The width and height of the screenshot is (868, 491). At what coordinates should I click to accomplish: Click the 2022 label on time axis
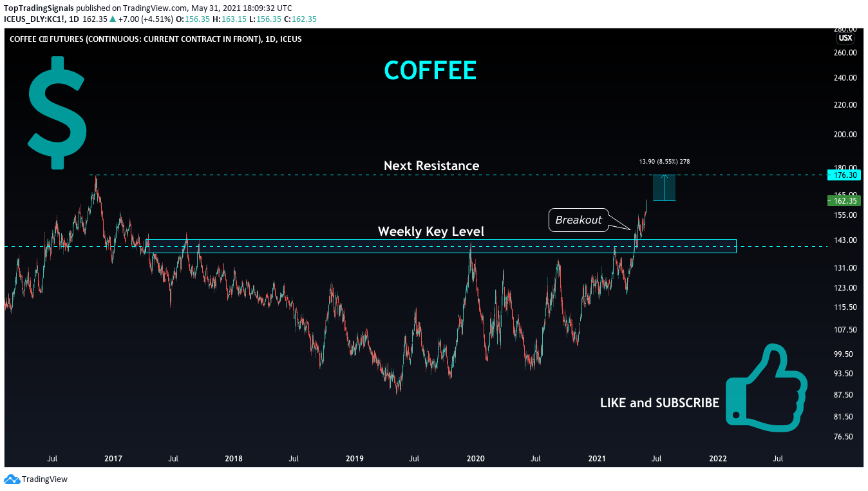tap(718, 459)
